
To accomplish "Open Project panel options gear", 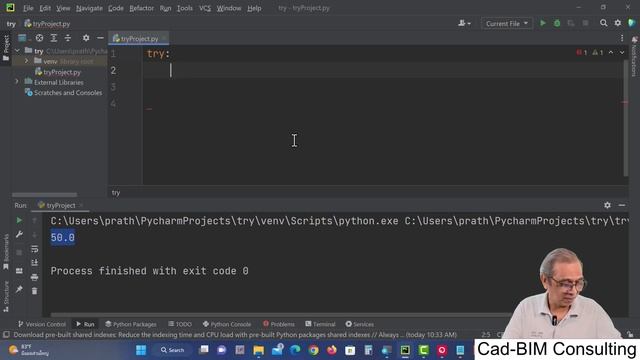I will 86,38.
